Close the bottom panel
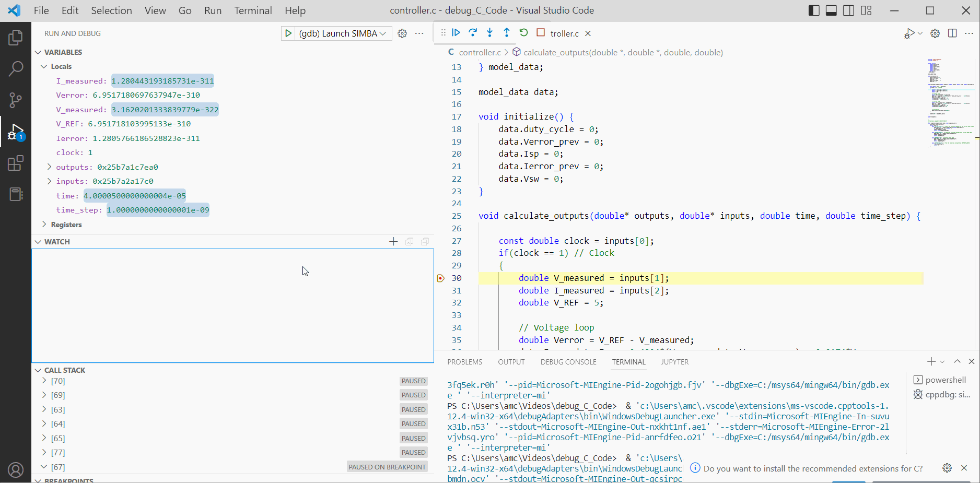The image size is (980, 483). (x=972, y=361)
